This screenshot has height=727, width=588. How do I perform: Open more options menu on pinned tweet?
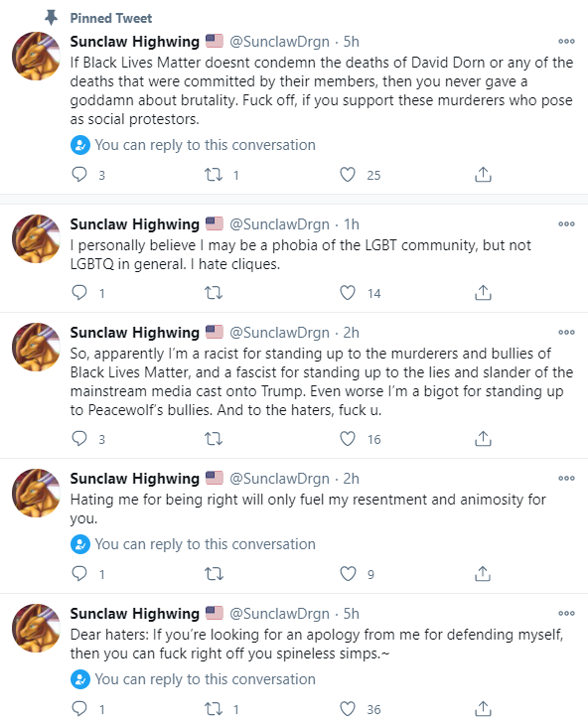566,42
